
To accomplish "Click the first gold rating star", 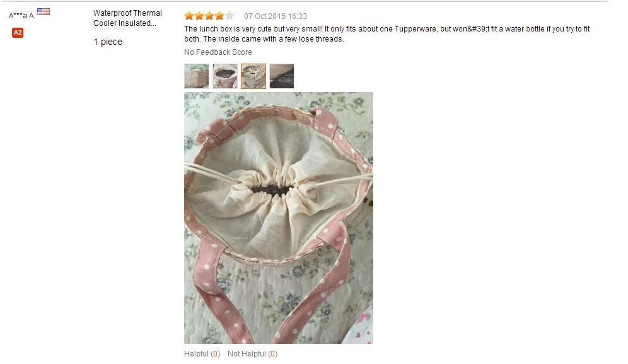I will [x=189, y=16].
